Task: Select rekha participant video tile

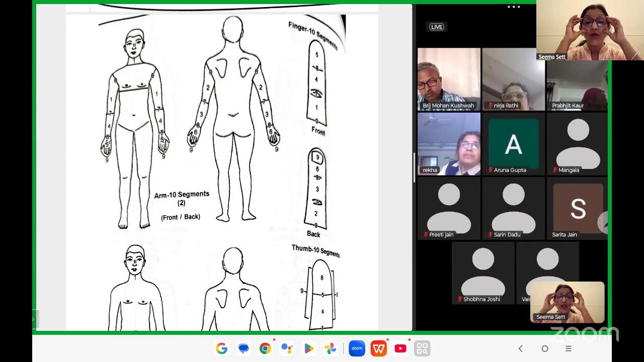Action: tap(449, 144)
